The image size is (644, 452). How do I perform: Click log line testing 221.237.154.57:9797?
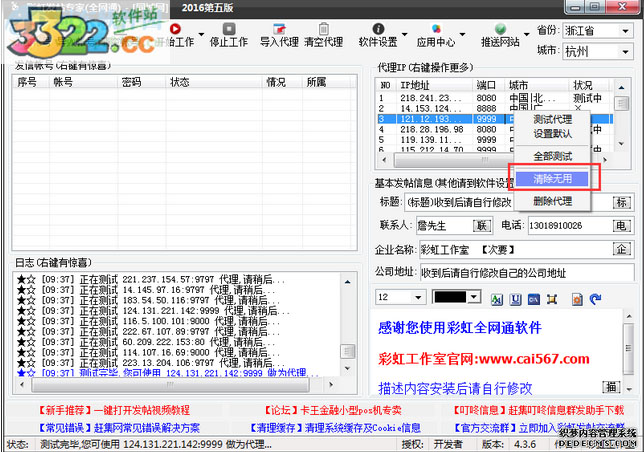point(151,280)
